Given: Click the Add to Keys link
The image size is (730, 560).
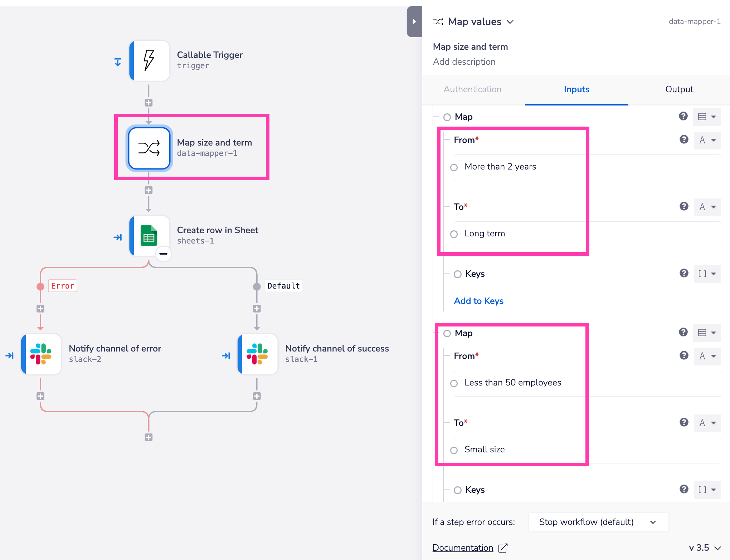Looking at the screenshot, I should 478,301.
